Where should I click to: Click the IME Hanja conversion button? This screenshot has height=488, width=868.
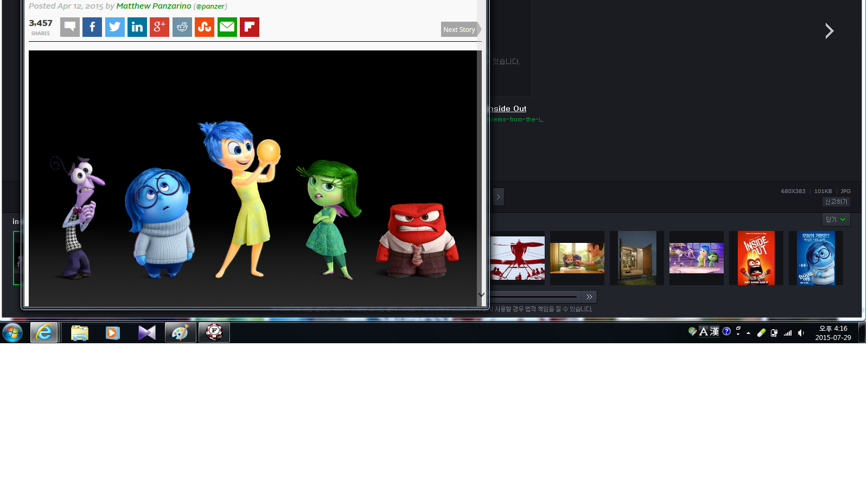pyautogui.click(x=714, y=332)
